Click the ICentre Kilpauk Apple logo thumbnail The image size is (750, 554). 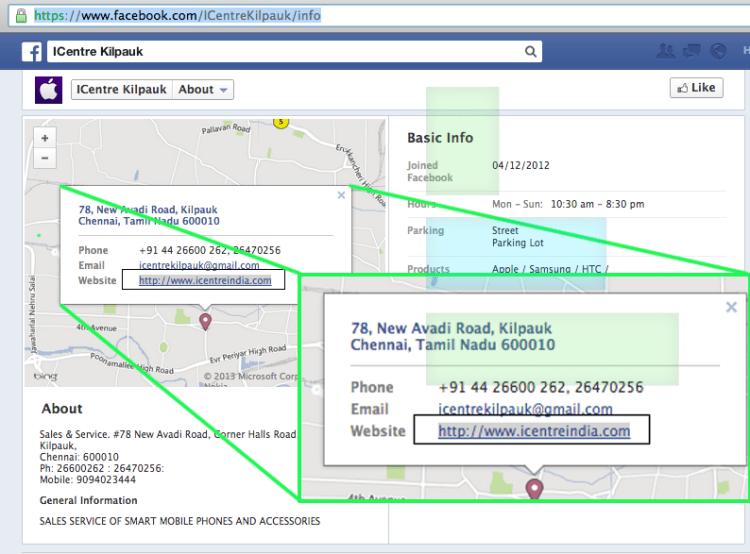48,89
